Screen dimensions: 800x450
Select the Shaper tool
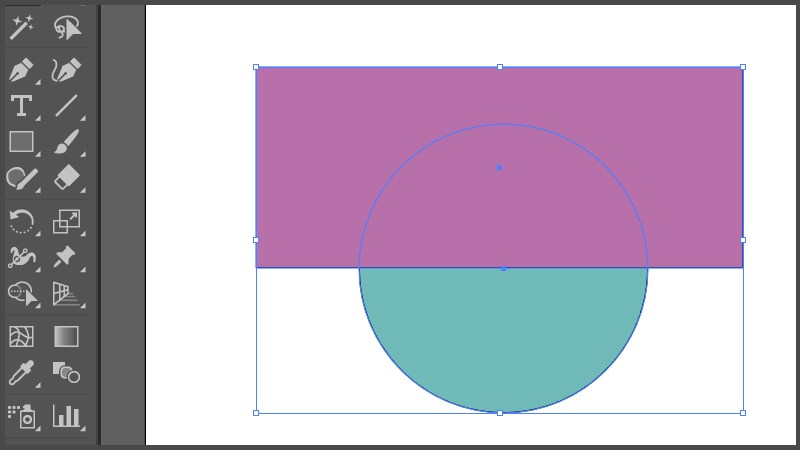point(21,179)
